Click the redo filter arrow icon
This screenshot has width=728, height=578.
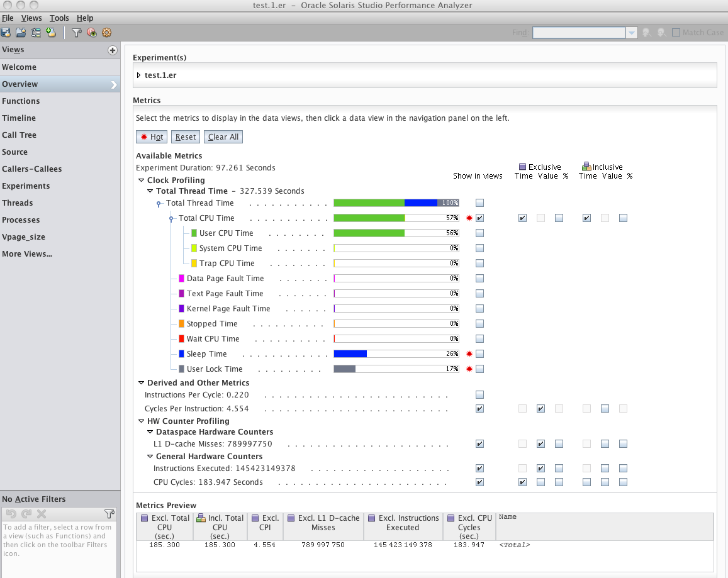26,513
